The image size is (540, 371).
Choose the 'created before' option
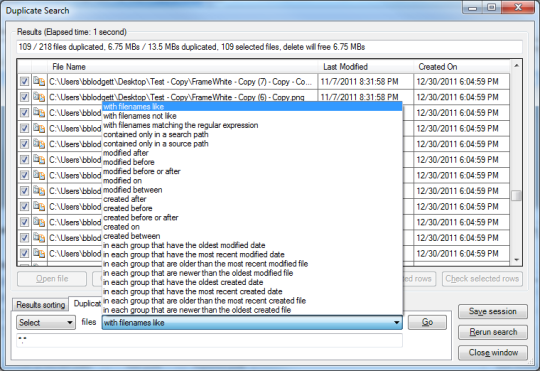[252, 208]
